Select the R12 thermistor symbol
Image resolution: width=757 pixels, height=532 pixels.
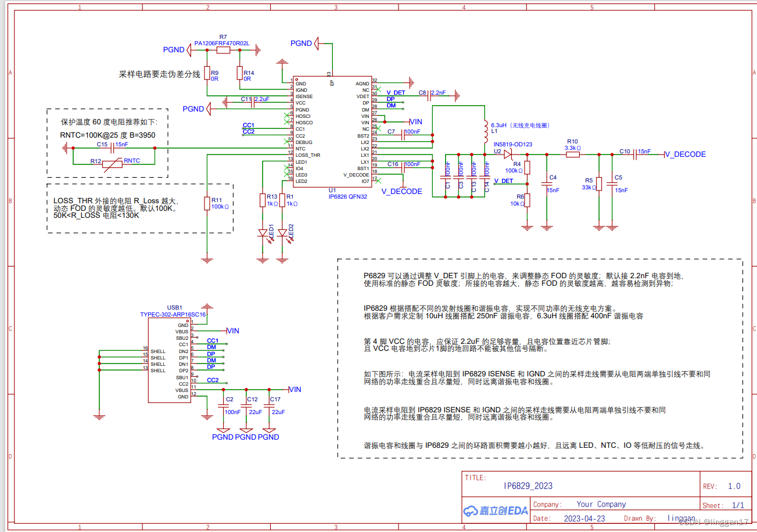tap(113, 164)
